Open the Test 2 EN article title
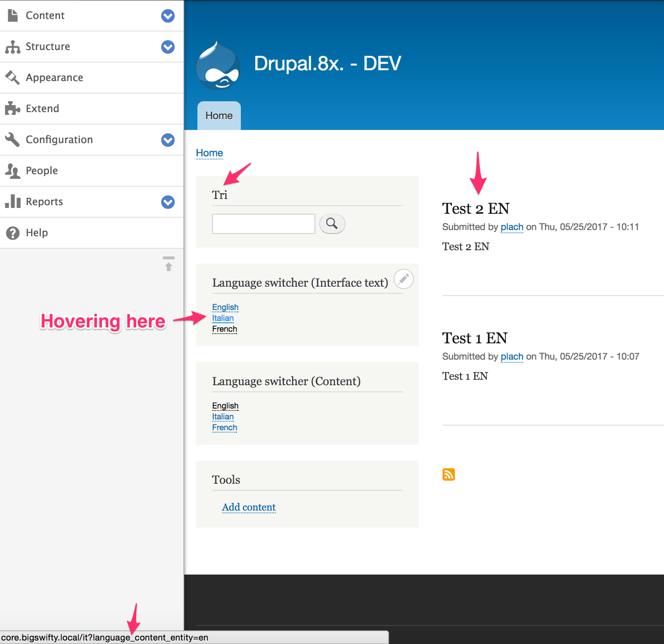 tap(476, 209)
